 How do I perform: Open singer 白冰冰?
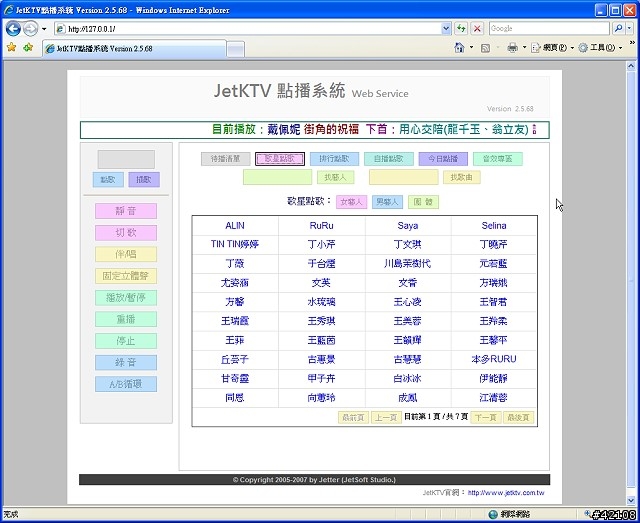(x=407, y=378)
